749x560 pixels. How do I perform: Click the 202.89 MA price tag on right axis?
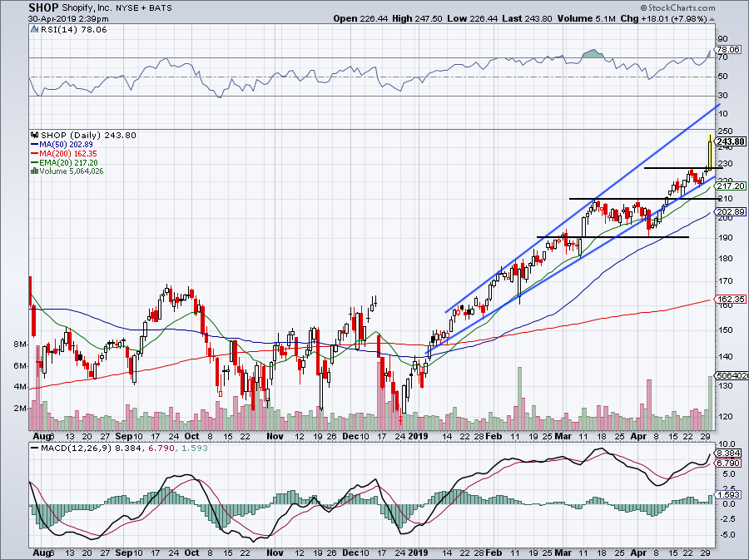coord(731,212)
